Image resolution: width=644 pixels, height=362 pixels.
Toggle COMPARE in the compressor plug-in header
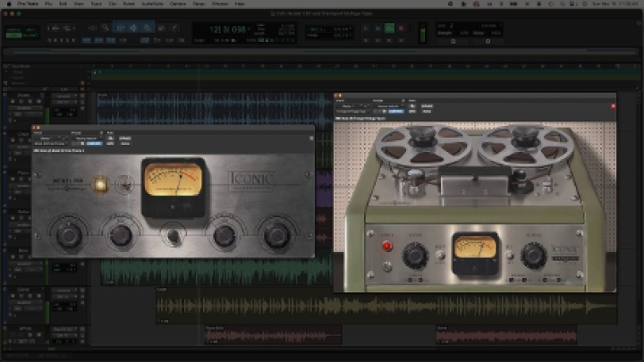point(94,144)
